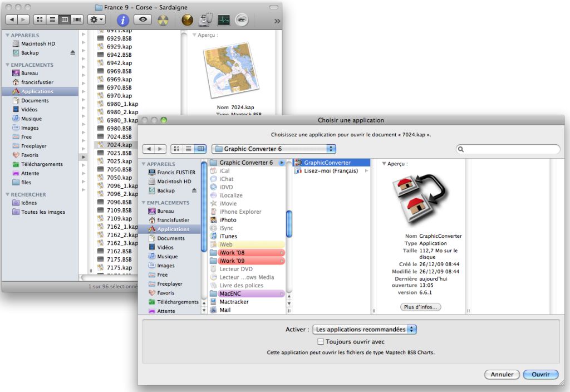Image resolution: width=570 pixels, height=392 pixels.
Task: Open the purple MacENC folder
Action: (x=247, y=293)
